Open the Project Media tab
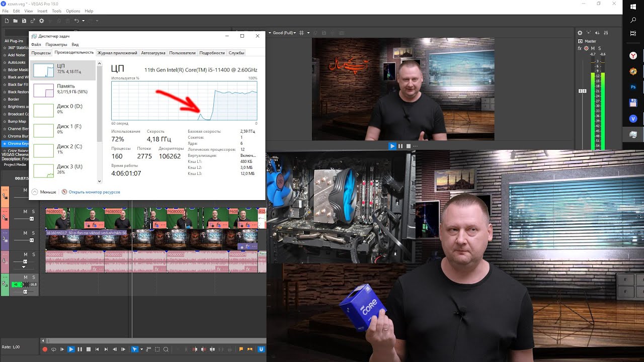Viewport: 644px width, 362px height. click(15, 164)
